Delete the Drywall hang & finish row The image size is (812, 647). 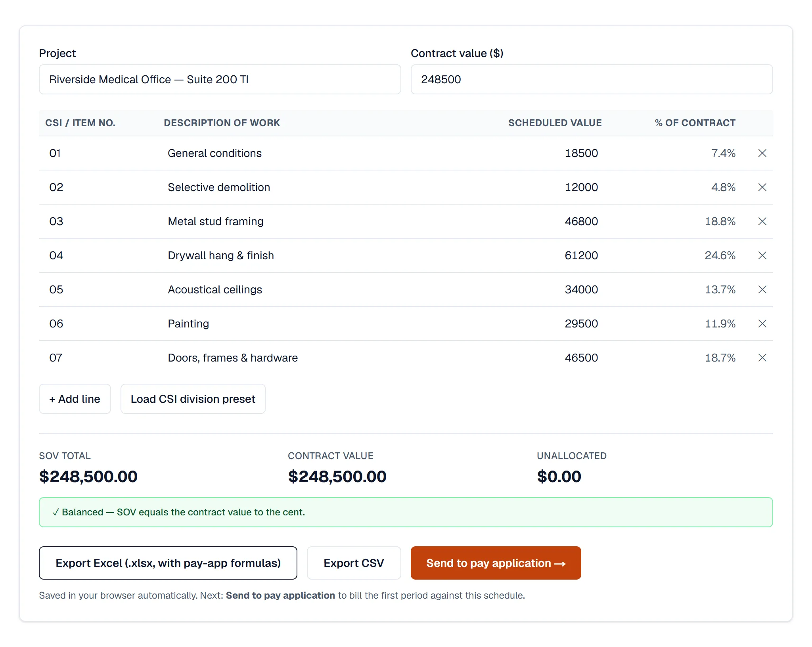762,255
